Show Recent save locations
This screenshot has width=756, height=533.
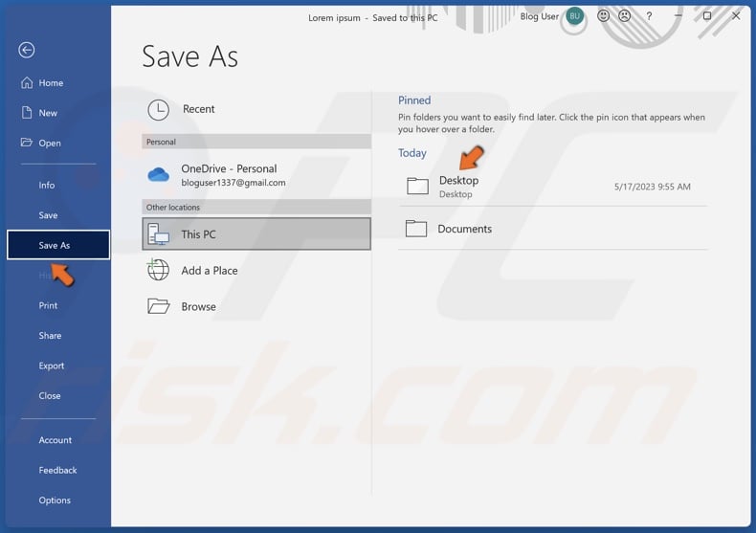tap(256, 109)
